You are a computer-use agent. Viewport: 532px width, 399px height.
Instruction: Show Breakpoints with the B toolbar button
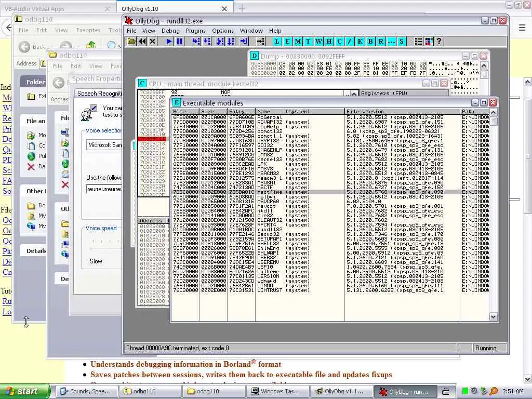370,42
